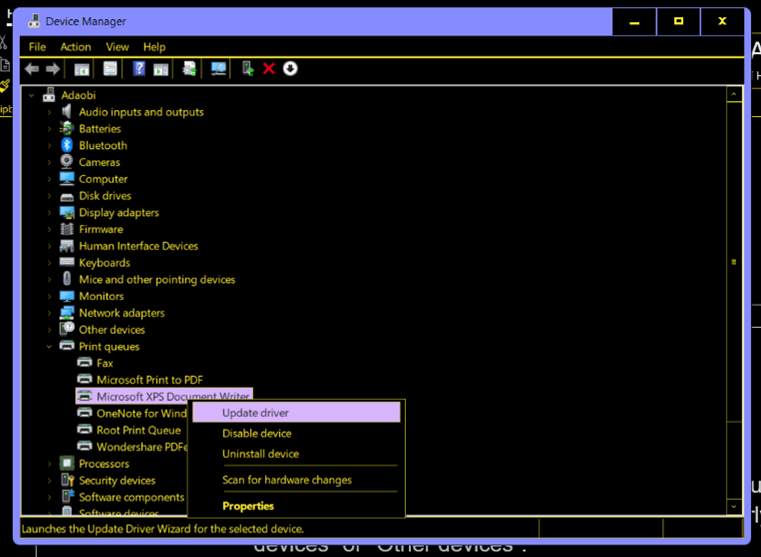Open the View menu
The height and width of the screenshot is (557, 761).
click(117, 47)
